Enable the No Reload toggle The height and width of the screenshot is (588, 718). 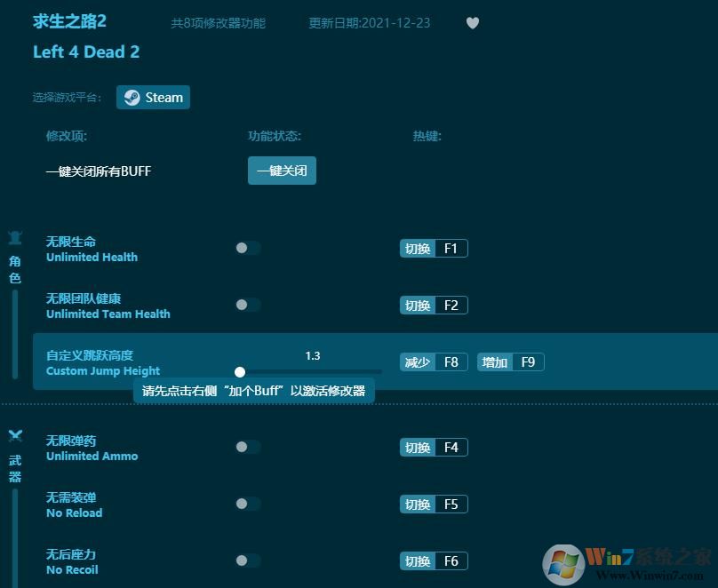(247, 504)
